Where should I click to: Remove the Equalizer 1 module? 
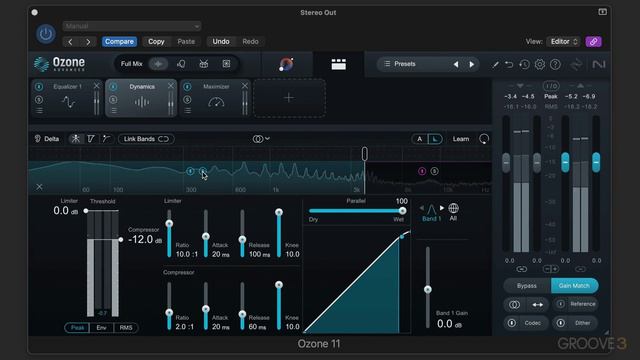pos(96,86)
